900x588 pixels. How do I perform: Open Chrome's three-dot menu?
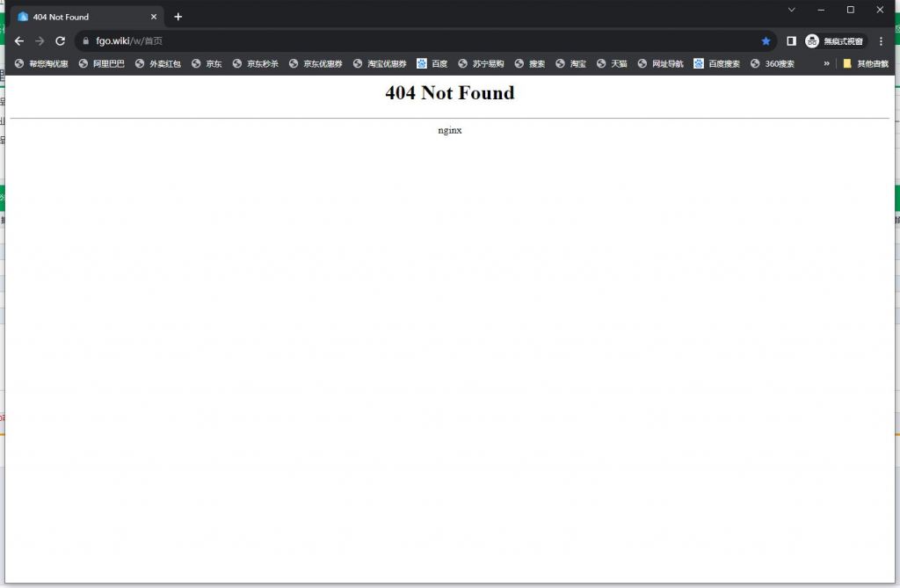[x=881, y=40]
